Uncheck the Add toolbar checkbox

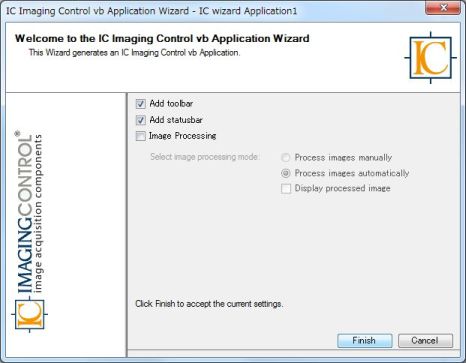141,104
